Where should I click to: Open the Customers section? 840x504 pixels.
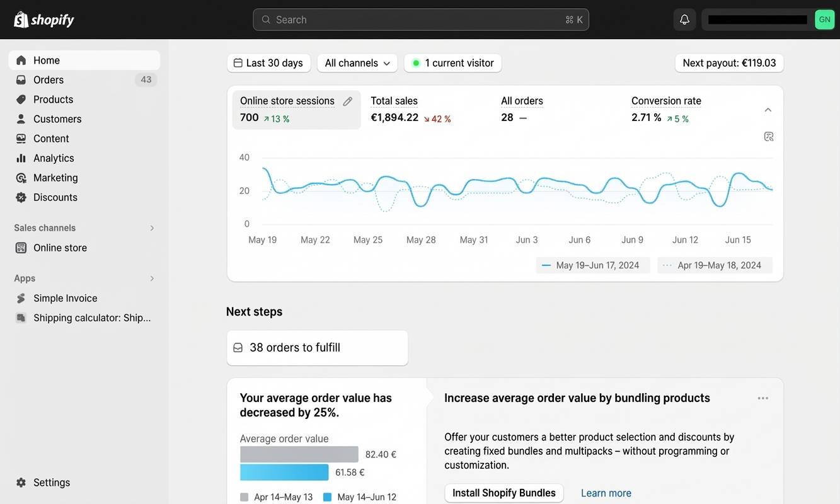(x=57, y=118)
